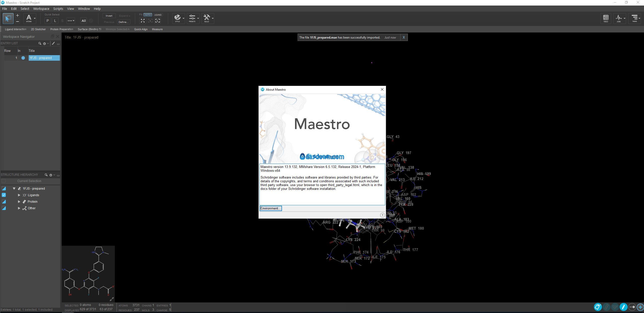Collapse the 1FJS - prepared tree node

click(14, 189)
